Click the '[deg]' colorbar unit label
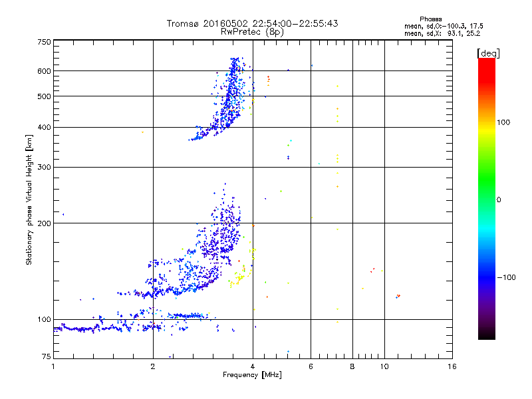Screen dimensions: 532x399 pyautogui.click(x=488, y=53)
